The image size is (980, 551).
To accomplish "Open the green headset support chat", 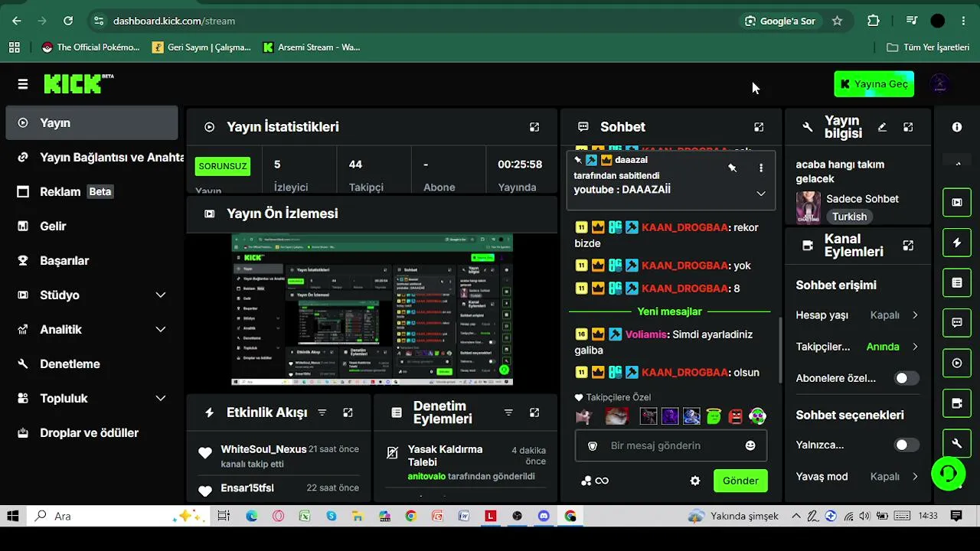I will pyautogui.click(x=948, y=474).
